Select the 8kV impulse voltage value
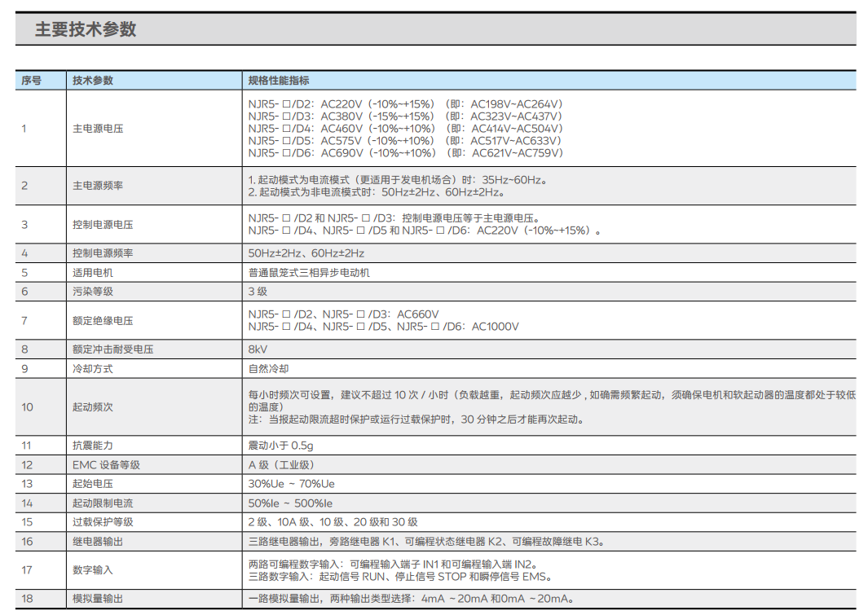The image size is (868, 615). (258, 349)
